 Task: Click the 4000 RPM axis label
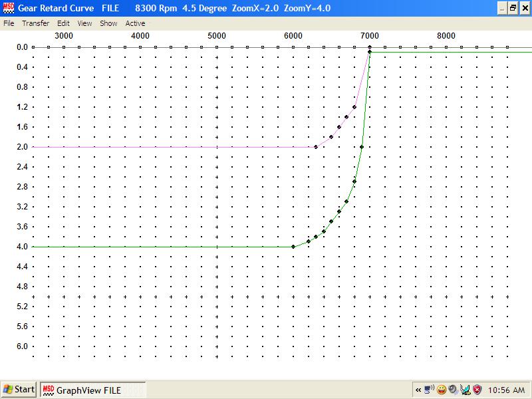click(x=140, y=36)
